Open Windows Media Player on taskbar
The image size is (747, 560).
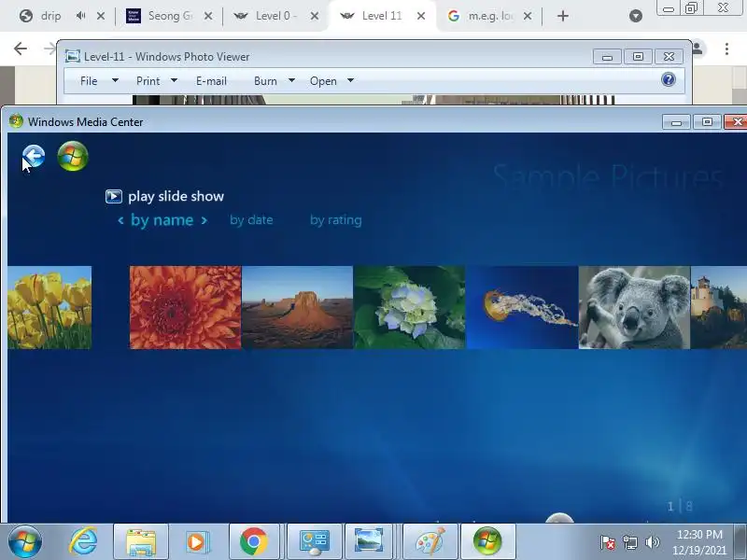point(196,541)
